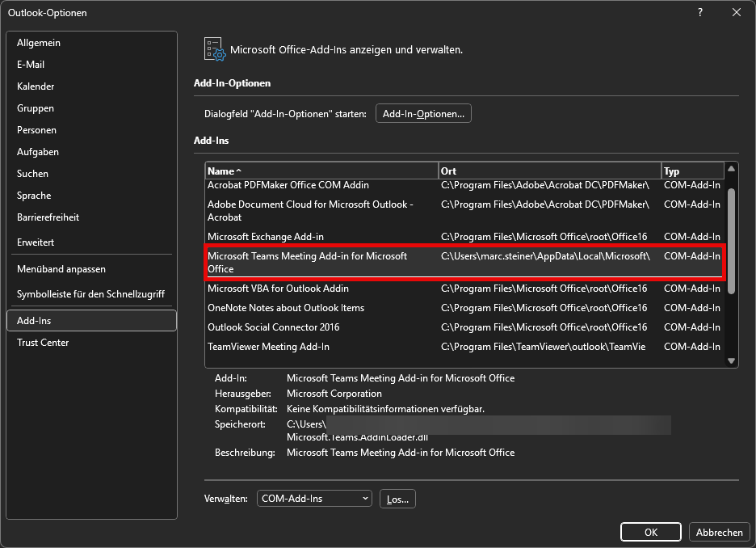
Task: Select OneNote Notes about Outlook Items
Action: pyautogui.click(x=286, y=308)
